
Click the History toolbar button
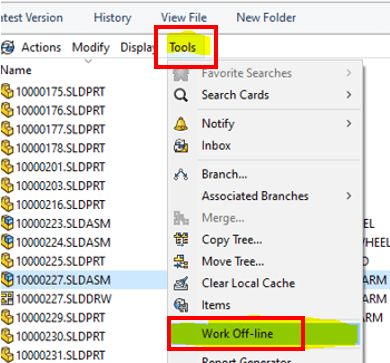tap(112, 18)
